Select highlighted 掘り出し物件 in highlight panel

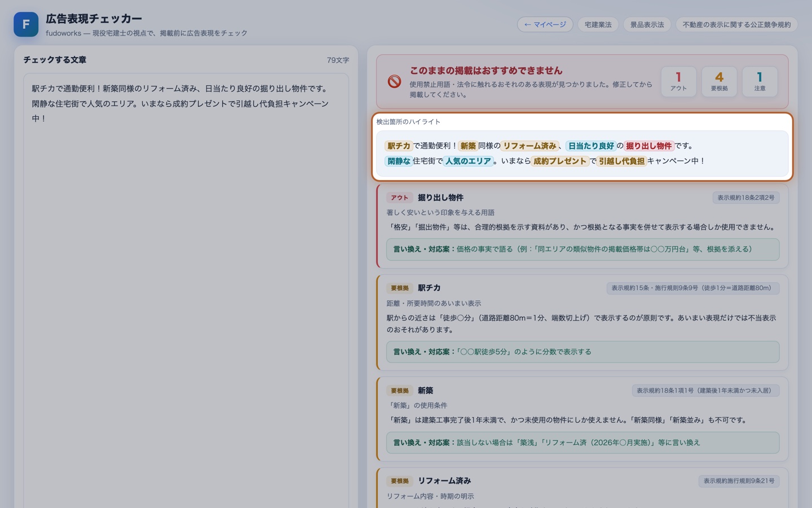pos(648,146)
